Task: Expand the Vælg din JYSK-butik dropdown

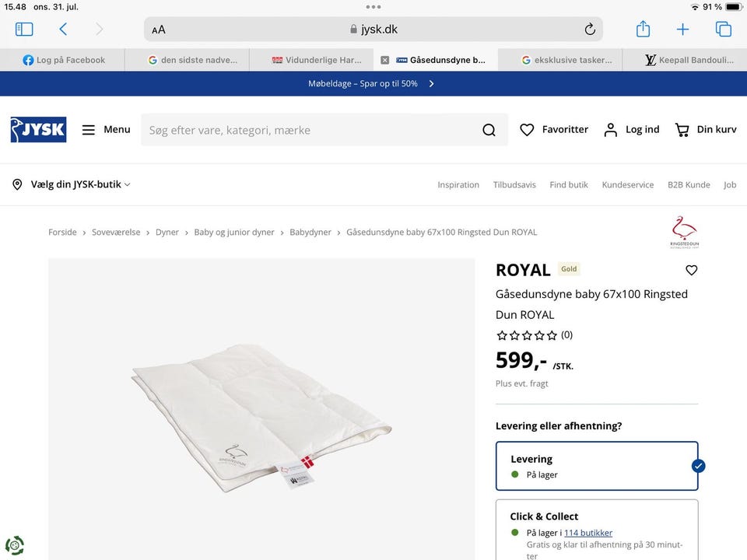Action: pyautogui.click(x=72, y=184)
